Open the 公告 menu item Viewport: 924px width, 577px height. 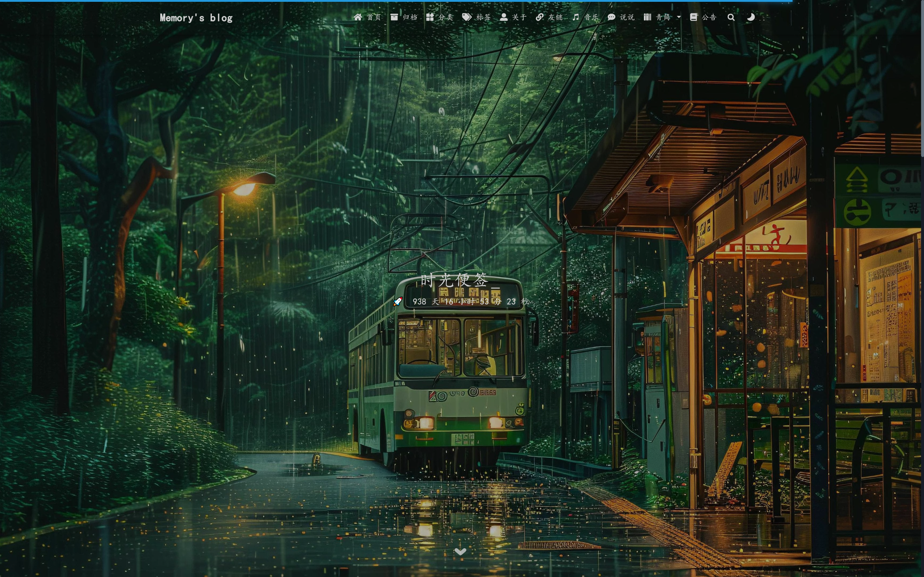[709, 17]
